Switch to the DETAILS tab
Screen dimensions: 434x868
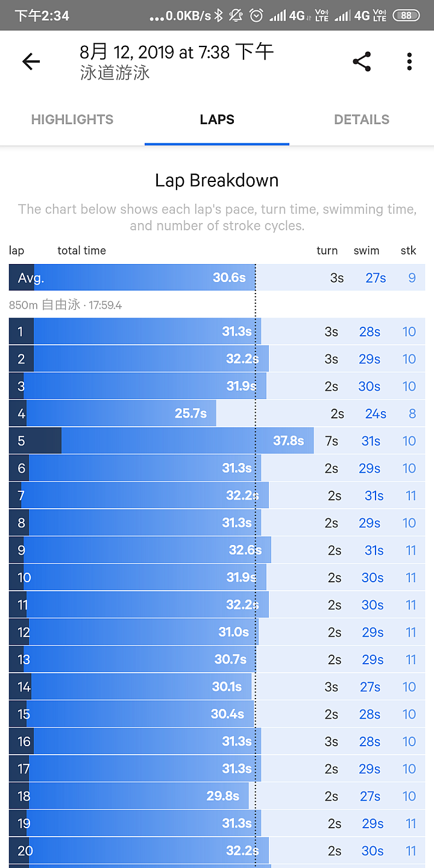pos(362,119)
